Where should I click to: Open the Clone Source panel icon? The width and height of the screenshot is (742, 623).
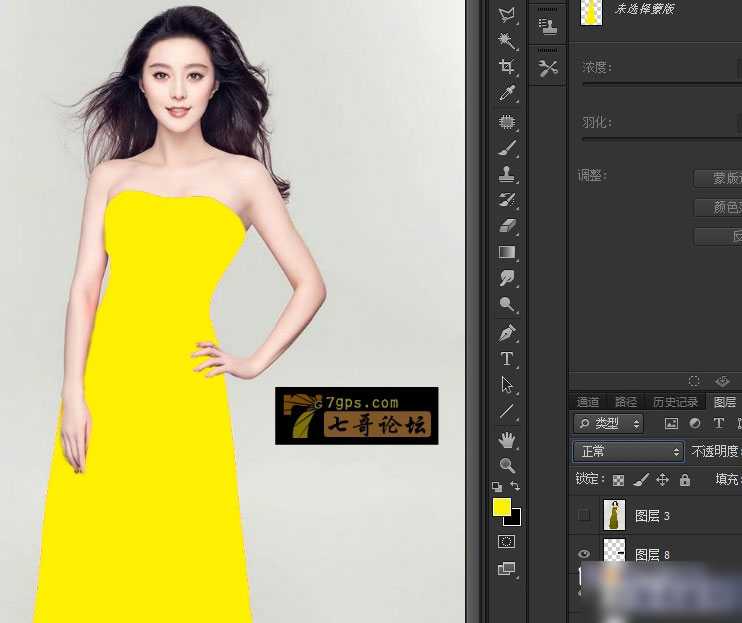pyautogui.click(x=548, y=26)
